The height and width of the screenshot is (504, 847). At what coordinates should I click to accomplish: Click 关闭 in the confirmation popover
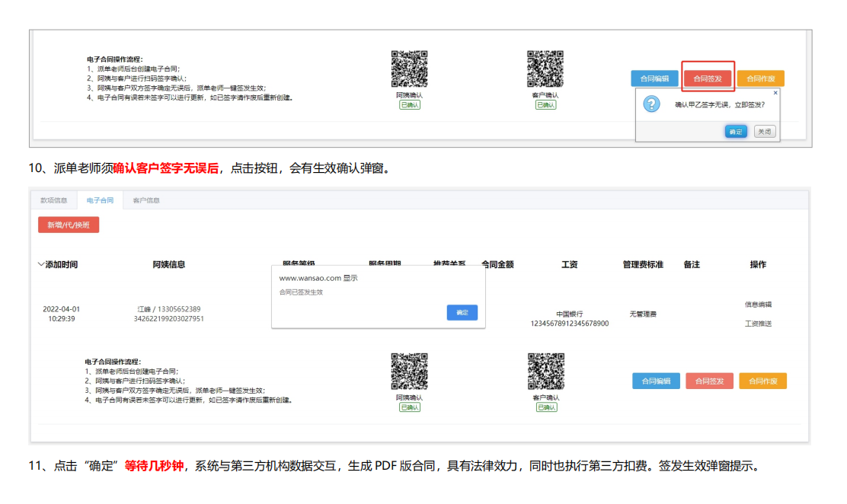[764, 131]
